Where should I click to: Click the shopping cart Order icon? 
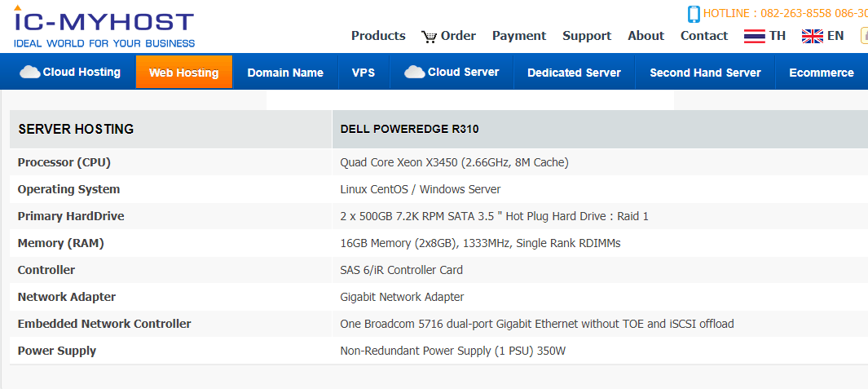click(429, 37)
